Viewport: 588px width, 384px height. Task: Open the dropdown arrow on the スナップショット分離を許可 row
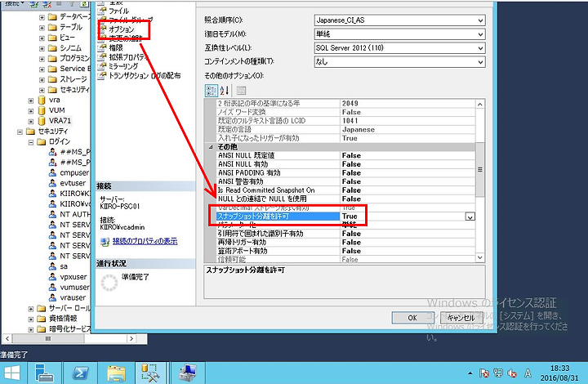point(470,217)
